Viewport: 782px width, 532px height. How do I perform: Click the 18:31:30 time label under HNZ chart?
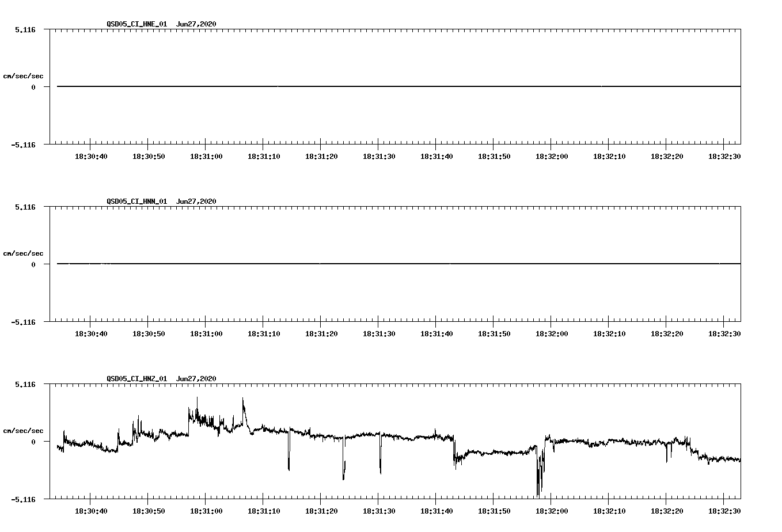coord(379,511)
